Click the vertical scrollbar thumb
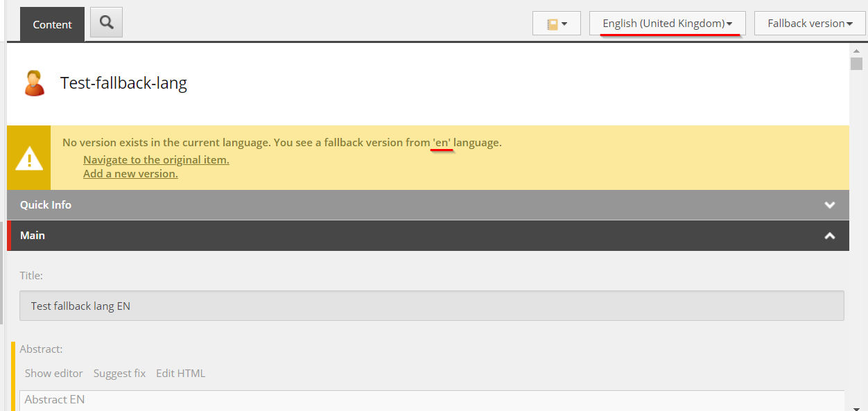The image size is (868, 411). pos(856,64)
